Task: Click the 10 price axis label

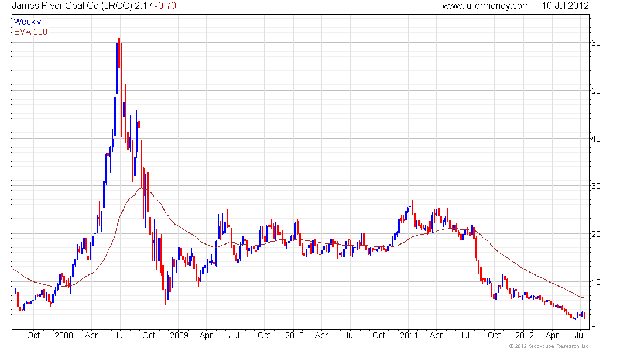Action: click(595, 282)
